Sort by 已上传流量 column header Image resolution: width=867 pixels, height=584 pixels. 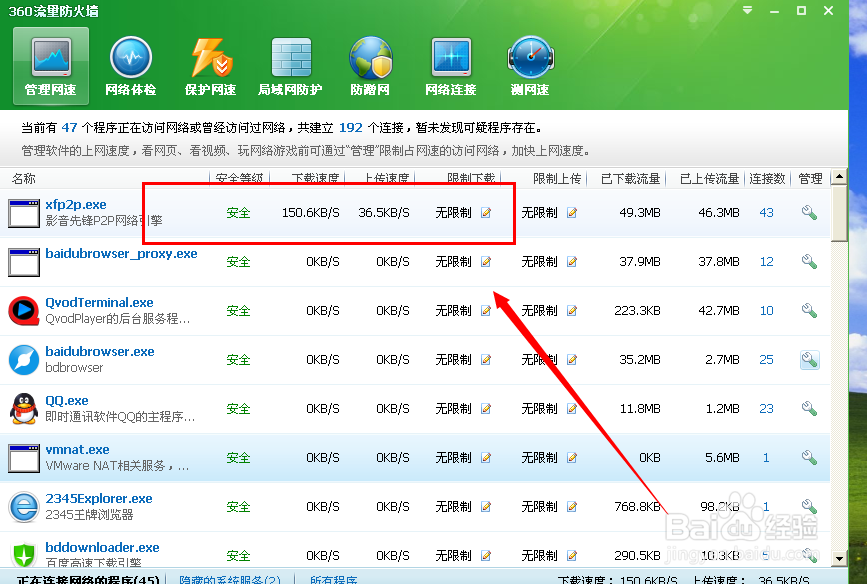[x=709, y=179]
